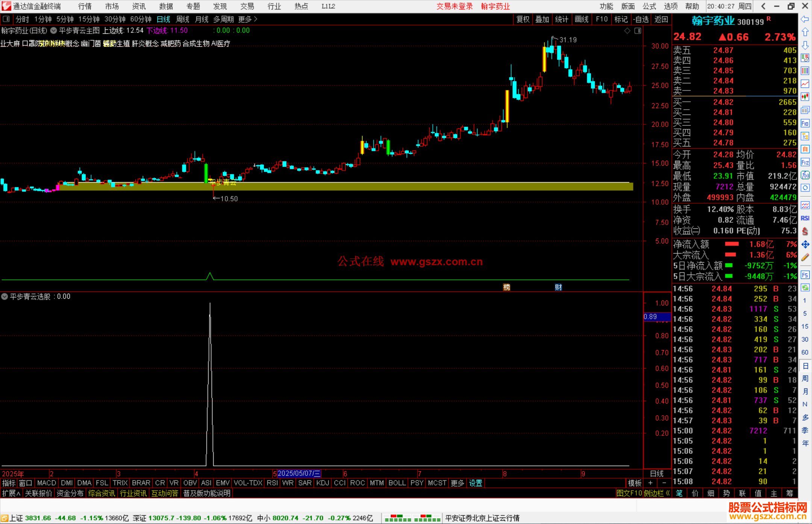Select monthly 月 period in right sidebar

[x=805, y=391]
